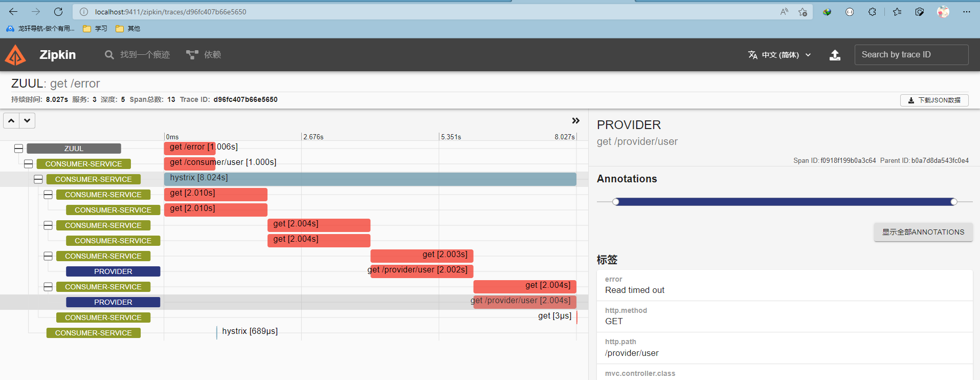This screenshot has height=380, width=980.
Task: Open the 中文 (简体) language dropdown
Action: [779, 55]
